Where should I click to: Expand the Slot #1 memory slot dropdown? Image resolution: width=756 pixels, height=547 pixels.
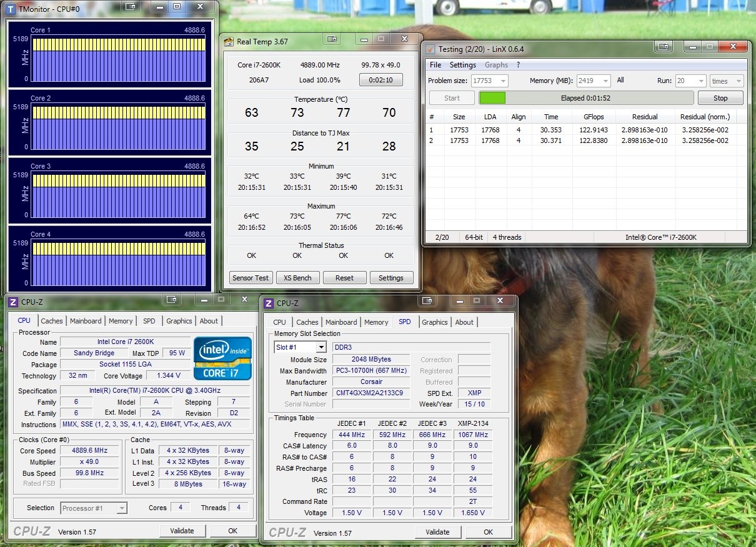click(x=301, y=347)
